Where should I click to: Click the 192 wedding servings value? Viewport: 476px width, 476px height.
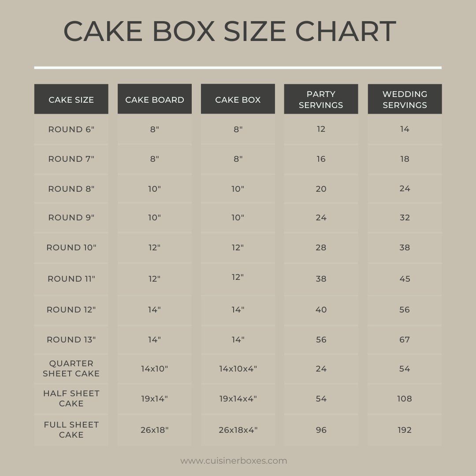[405, 430]
